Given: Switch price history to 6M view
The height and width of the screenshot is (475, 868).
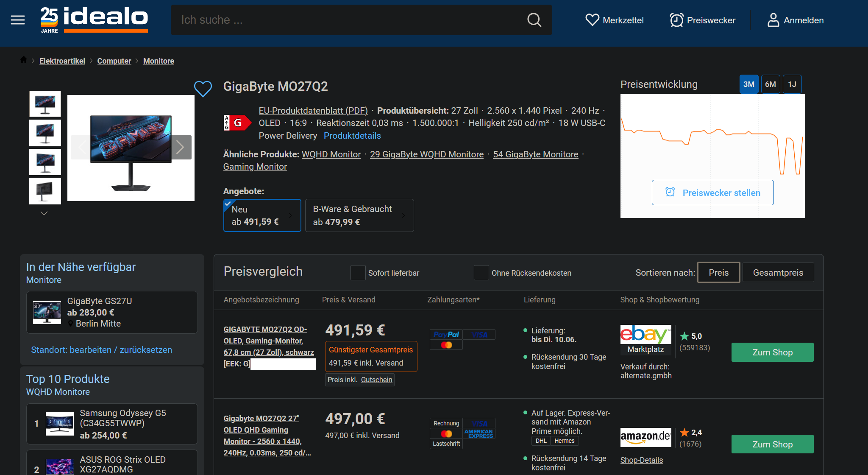Looking at the screenshot, I should (x=771, y=84).
